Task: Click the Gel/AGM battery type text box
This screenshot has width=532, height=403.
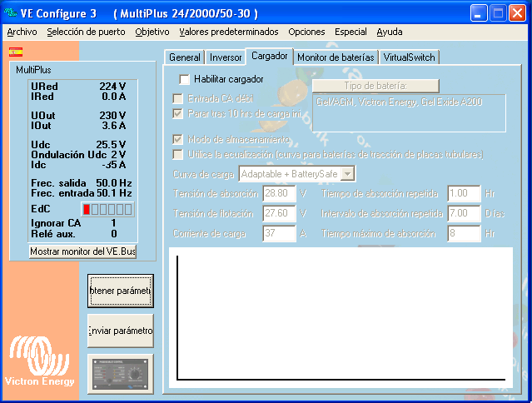Action: click(x=409, y=113)
